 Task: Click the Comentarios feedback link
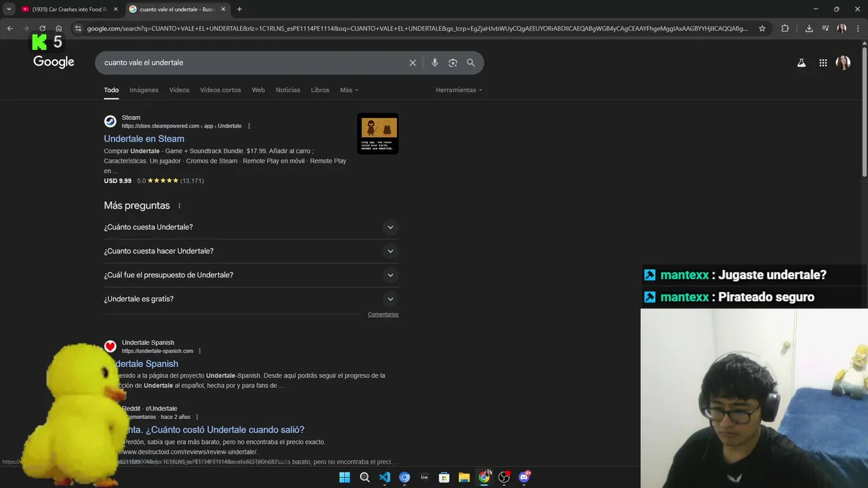pos(383,314)
